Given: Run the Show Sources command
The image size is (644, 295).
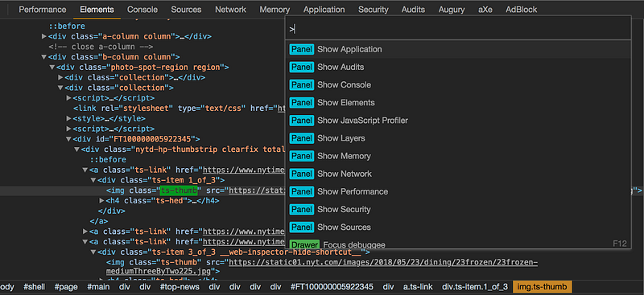Looking at the screenshot, I should (x=458, y=227).
